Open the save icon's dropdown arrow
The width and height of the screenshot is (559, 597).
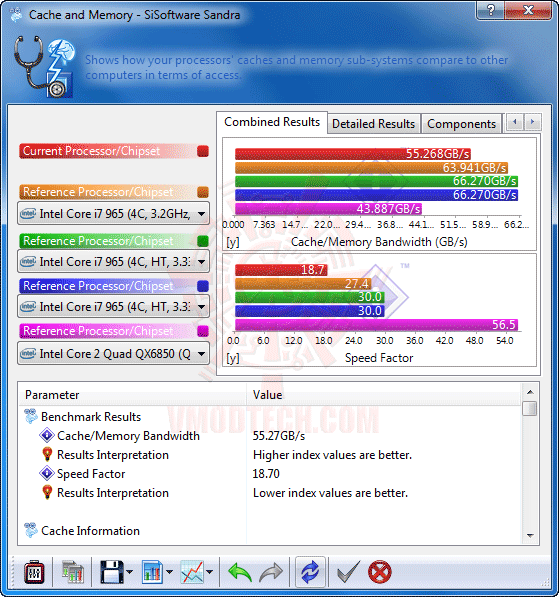[129, 571]
